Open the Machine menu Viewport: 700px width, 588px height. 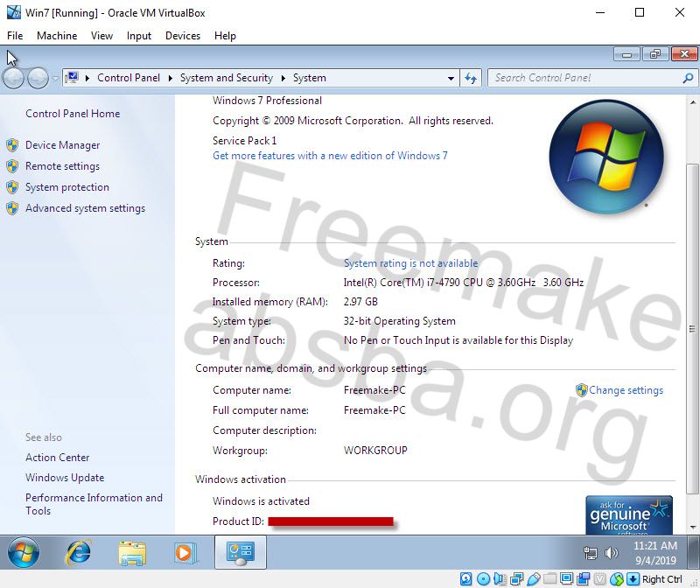click(x=57, y=36)
